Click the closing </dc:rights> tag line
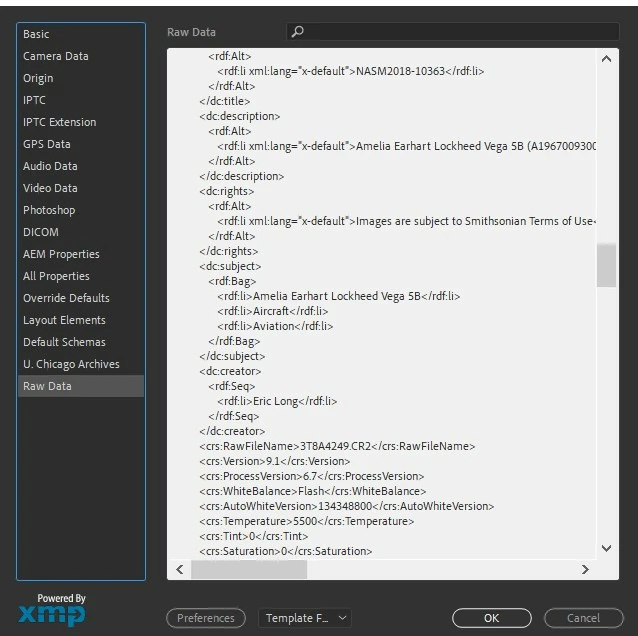Viewport: 638px width, 636px height. pyautogui.click(x=229, y=251)
